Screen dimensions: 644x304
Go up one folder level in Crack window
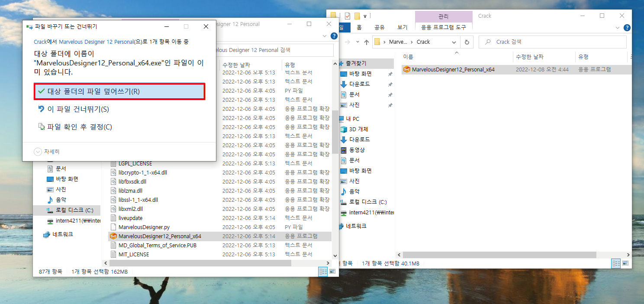[367, 42]
